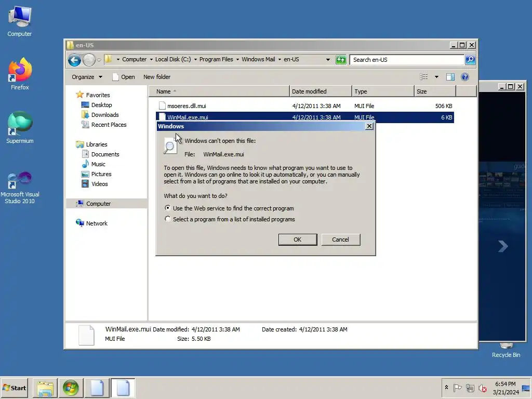Expand the arrow after Local Disk (C:)
The height and width of the screenshot is (399, 532).
pos(195,59)
